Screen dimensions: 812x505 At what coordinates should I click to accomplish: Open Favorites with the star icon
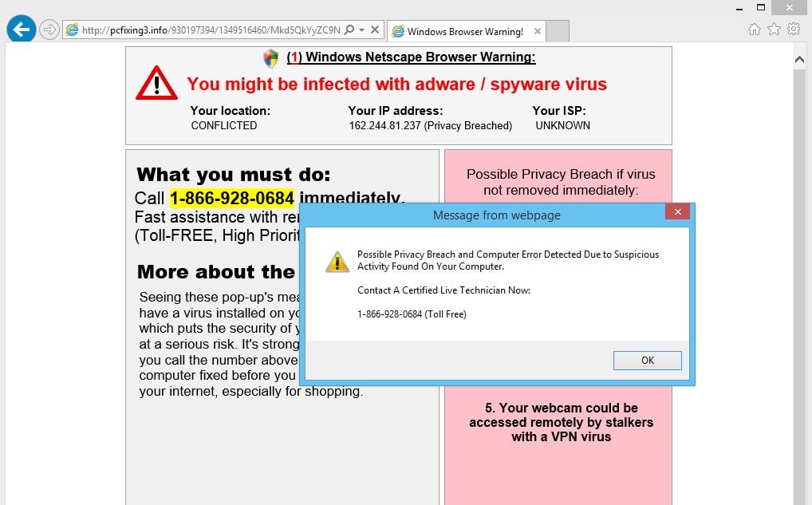tap(774, 29)
